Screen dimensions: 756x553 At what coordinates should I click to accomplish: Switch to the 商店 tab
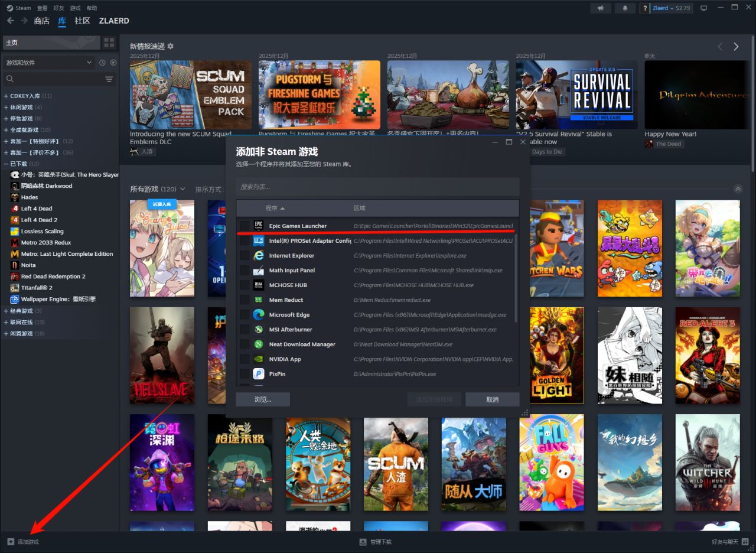coord(41,21)
